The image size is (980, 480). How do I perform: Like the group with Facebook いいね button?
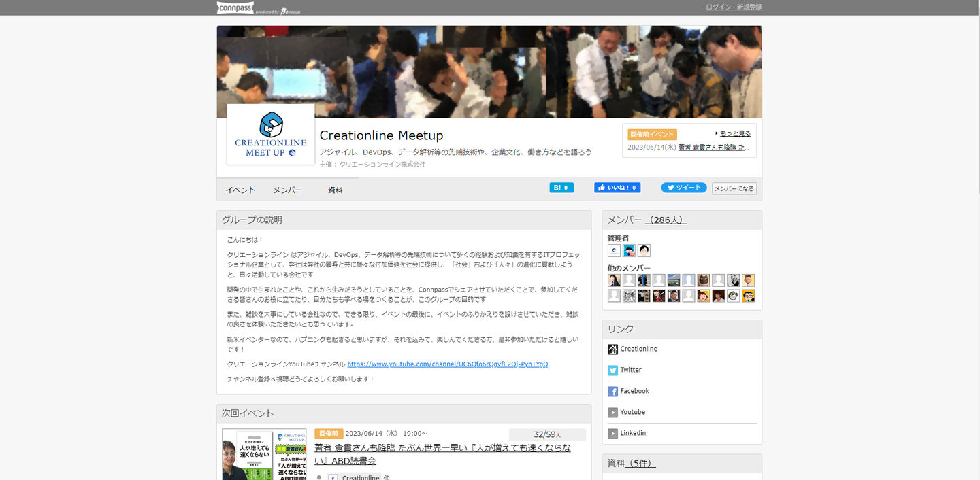pos(617,188)
